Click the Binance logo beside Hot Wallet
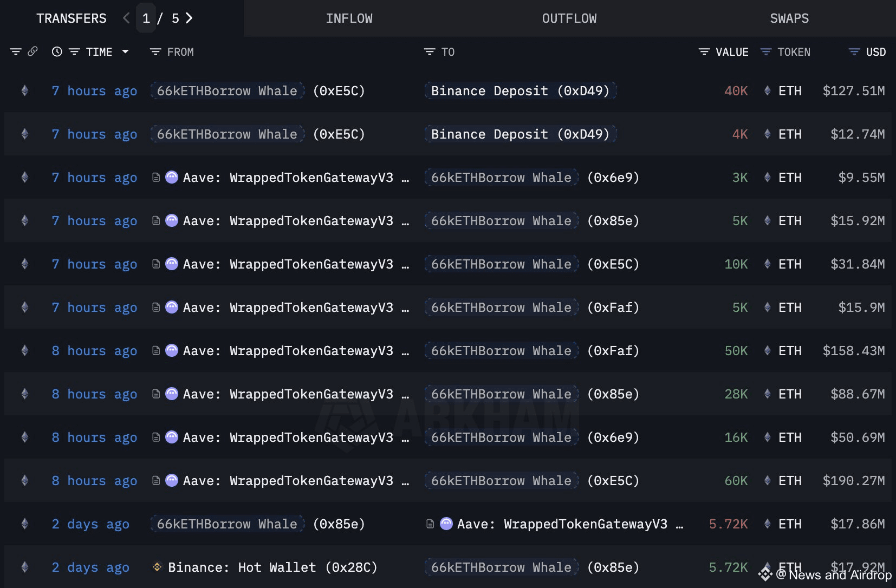 157,567
